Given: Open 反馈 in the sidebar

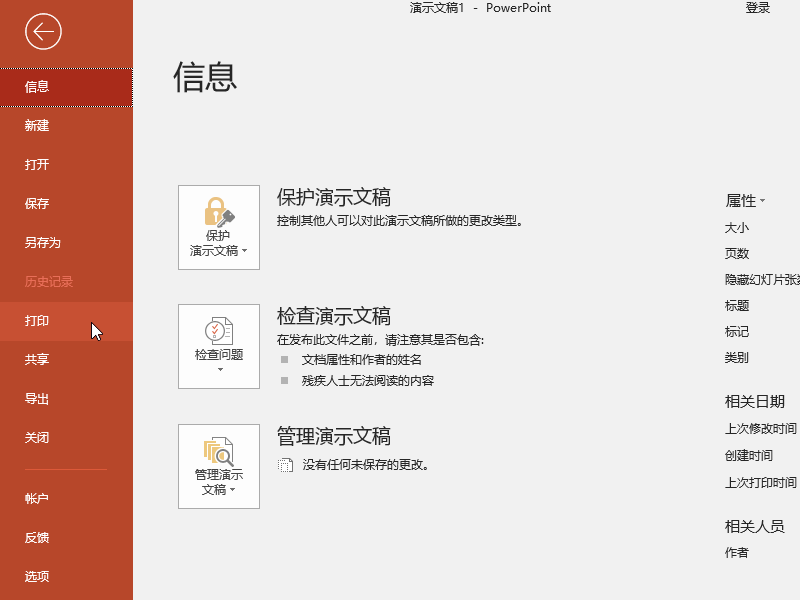Looking at the screenshot, I should tap(66, 537).
